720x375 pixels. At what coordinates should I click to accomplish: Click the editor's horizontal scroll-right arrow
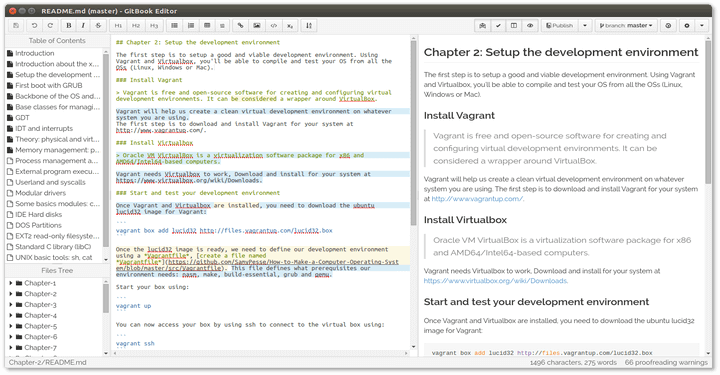pos(406,353)
